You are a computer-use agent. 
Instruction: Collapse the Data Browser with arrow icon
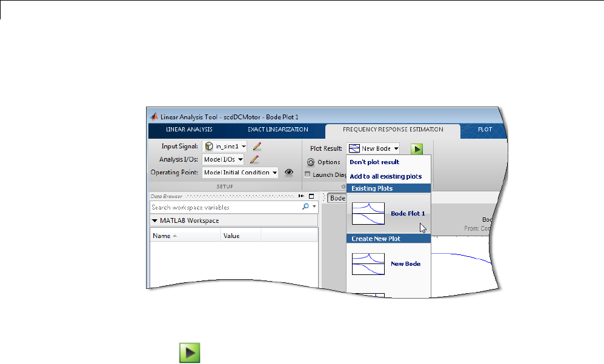point(301,196)
